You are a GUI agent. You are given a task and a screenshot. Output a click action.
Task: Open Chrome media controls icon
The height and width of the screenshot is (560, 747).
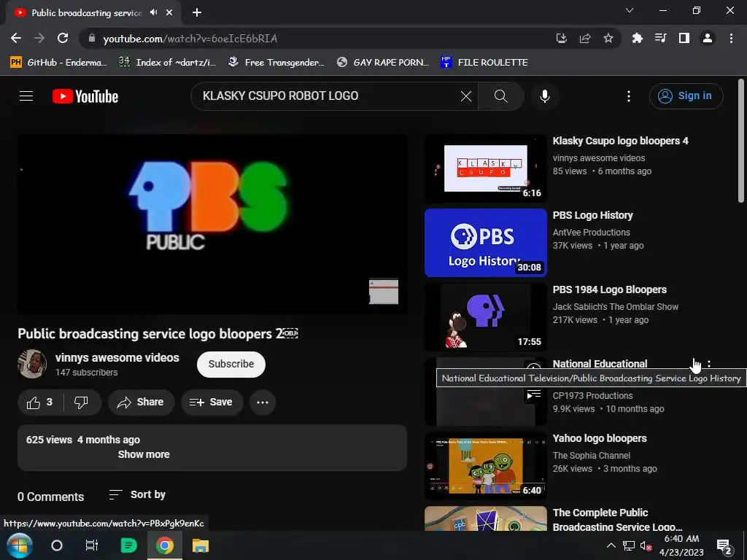pos(661,38)
